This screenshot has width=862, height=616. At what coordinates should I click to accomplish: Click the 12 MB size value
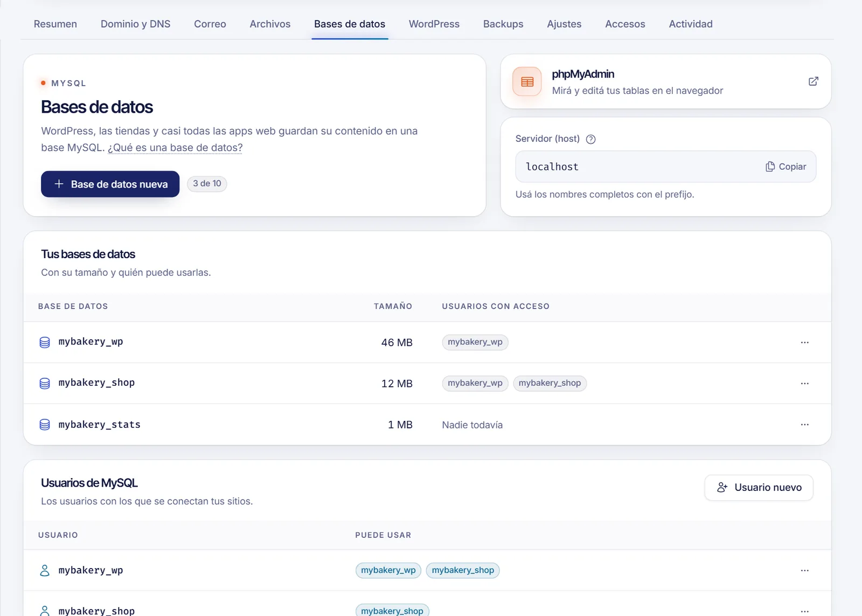pos(397,383)
